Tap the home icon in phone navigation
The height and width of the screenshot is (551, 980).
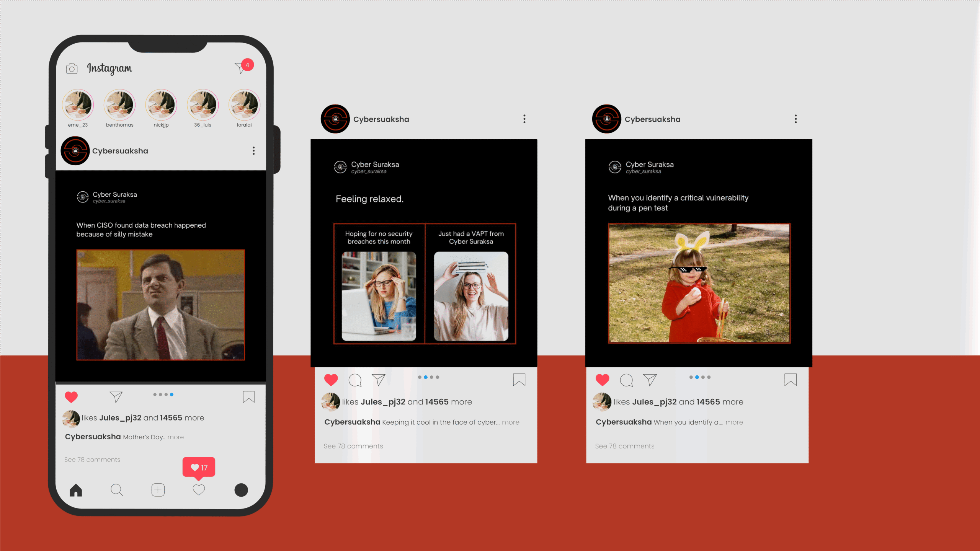point(76,490)
